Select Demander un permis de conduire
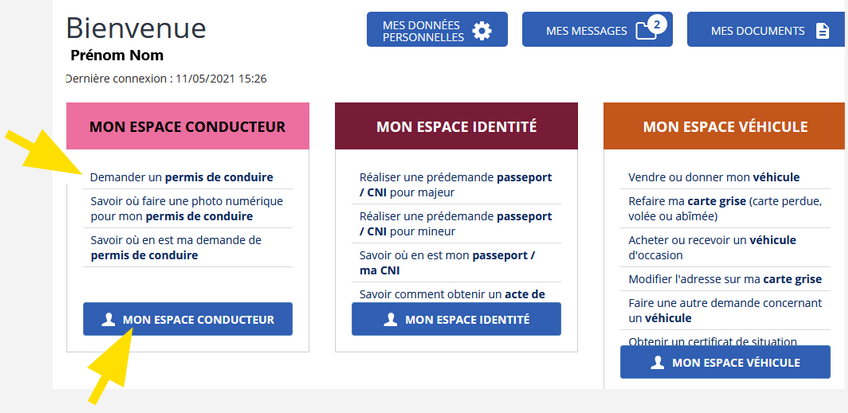This screenshot has width=848, height=413. [182, 177]
